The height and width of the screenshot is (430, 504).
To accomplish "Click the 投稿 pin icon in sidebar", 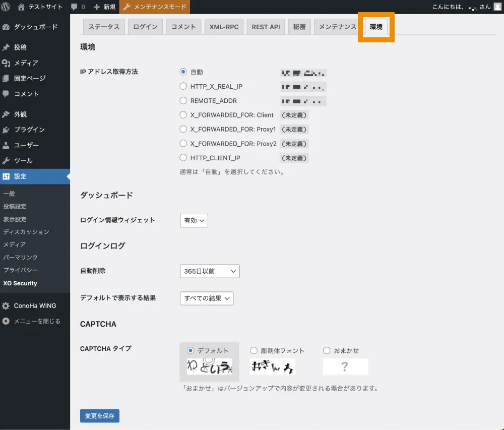I will point(6,47).
